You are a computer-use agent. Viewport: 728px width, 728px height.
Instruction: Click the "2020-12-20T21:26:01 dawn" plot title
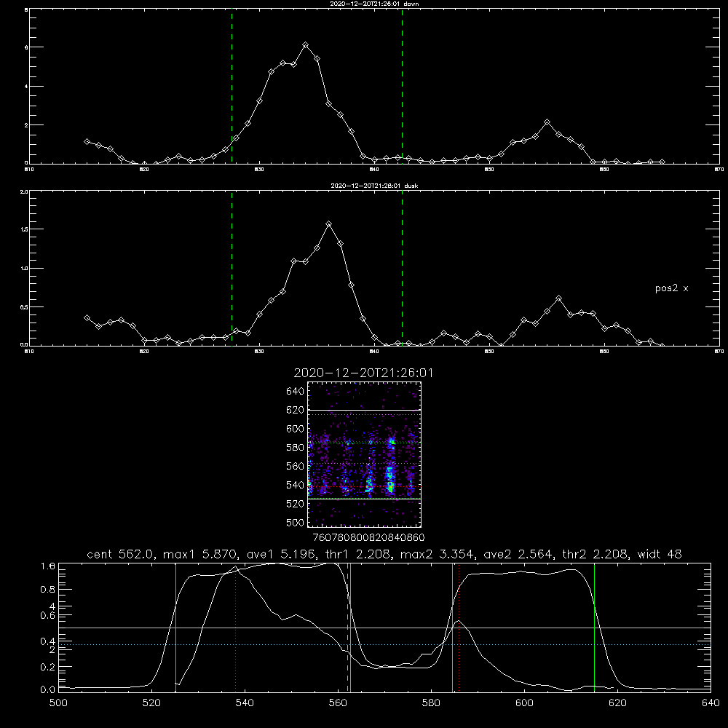(374, 4)
